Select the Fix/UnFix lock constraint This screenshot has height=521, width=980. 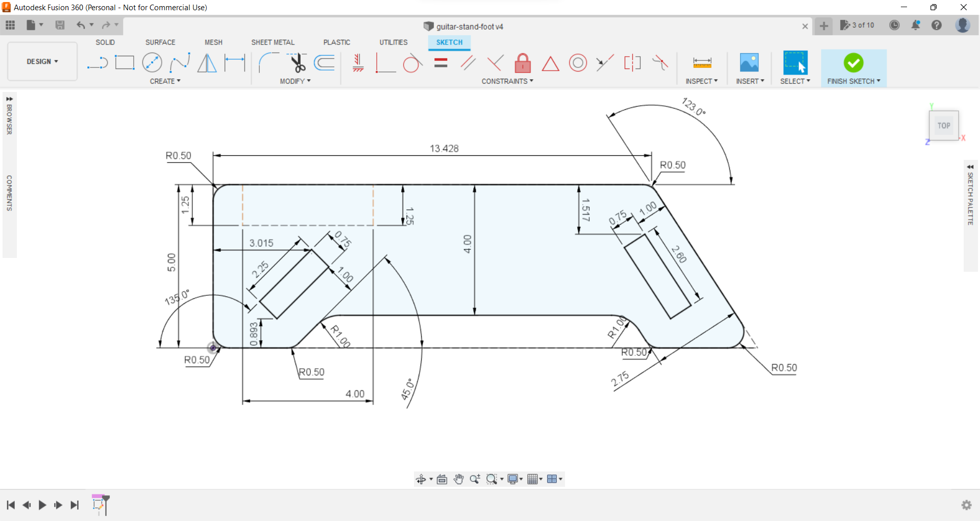(x=522, y=62)
